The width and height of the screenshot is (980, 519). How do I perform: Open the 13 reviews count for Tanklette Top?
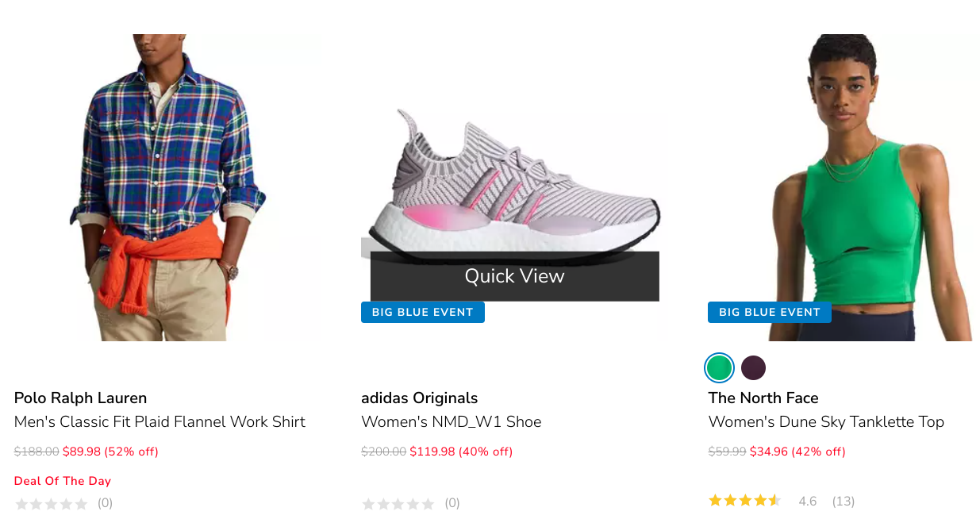tap(843, 501)
